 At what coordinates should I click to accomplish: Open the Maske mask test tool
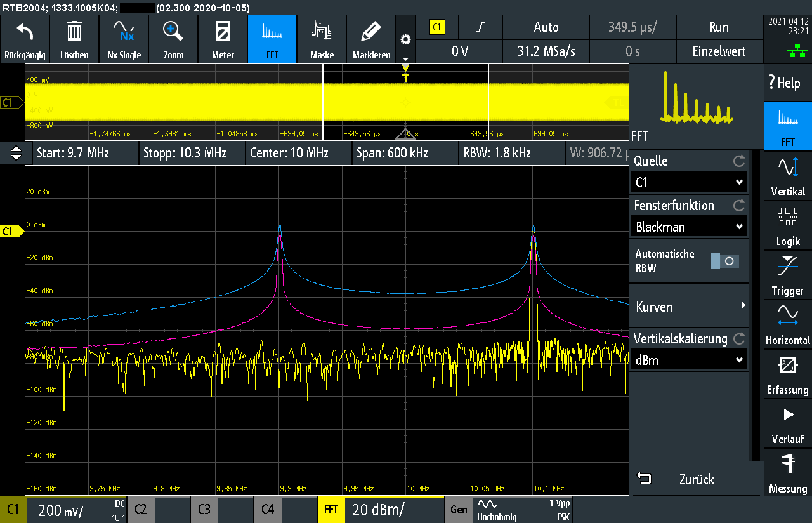[x=322, y=39]
